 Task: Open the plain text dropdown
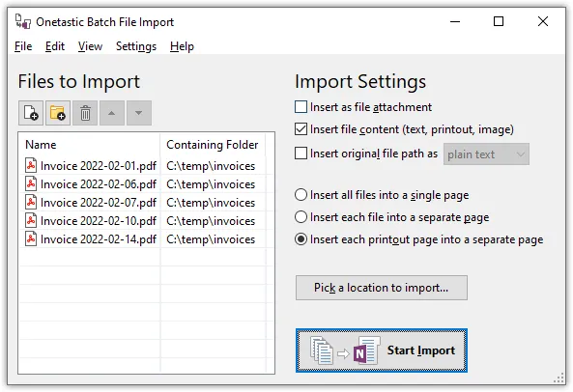coord(486,154)
